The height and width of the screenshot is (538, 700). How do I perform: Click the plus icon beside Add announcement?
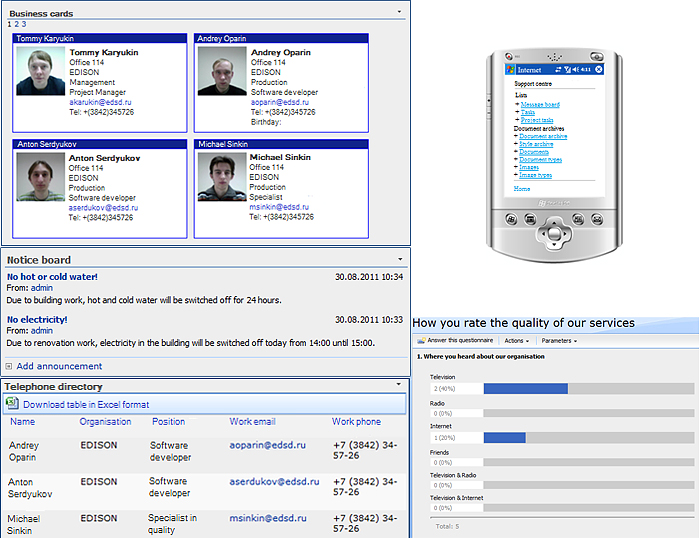(x=8, y=367)
